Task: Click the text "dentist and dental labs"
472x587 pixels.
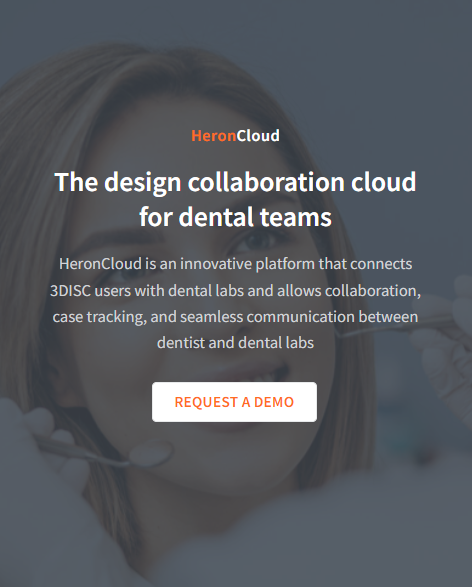Action: (235, 343)
